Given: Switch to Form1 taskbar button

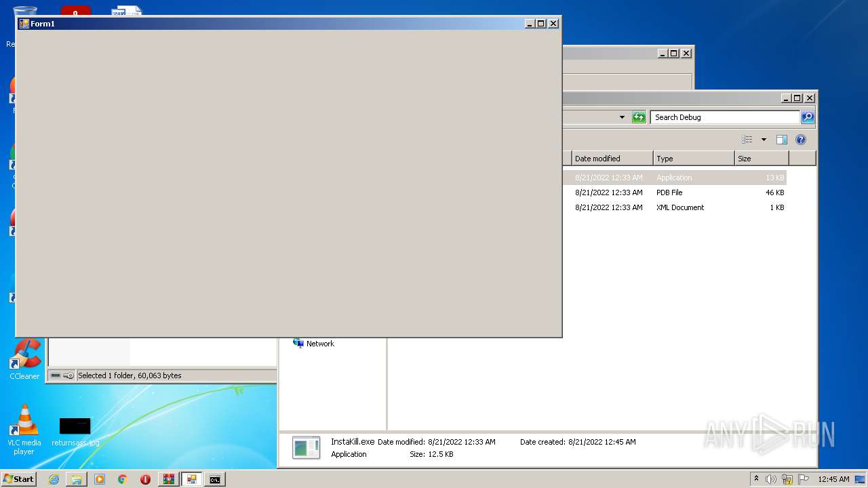Looking at the screenshot, I should 192,479.
